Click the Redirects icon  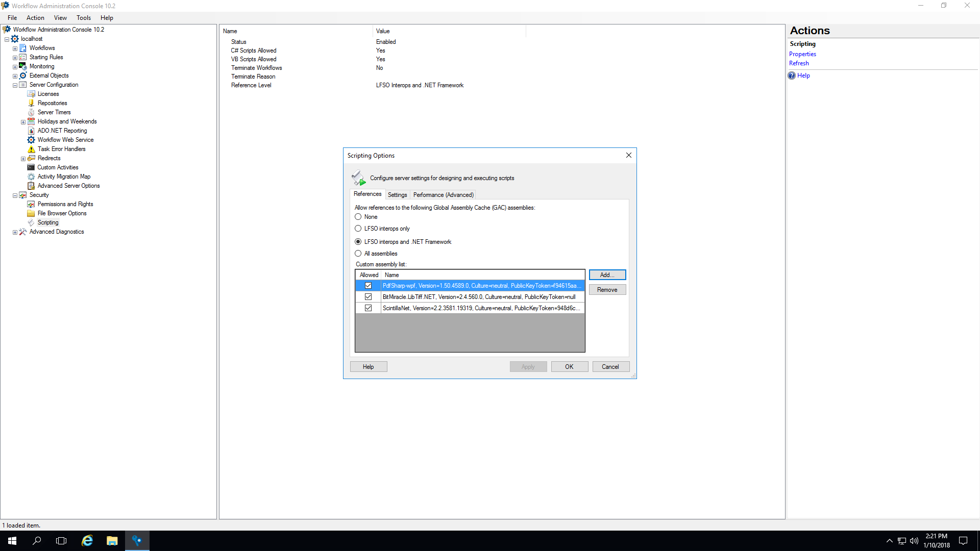[31, 158]
